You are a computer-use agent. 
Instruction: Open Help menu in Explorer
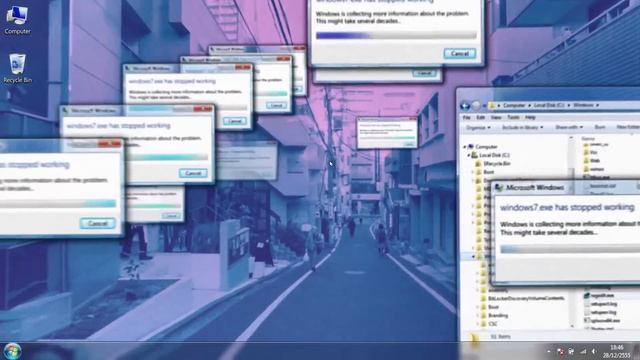(x=530, y=118)
